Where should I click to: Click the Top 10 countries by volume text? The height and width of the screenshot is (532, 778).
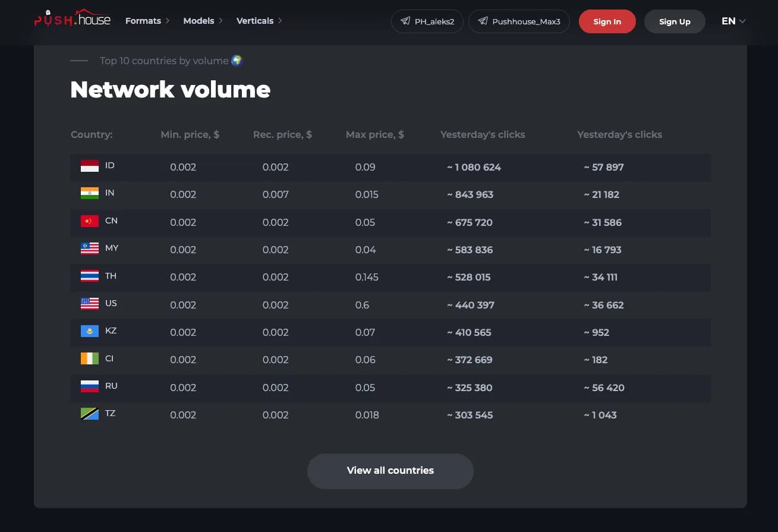click(x=164, y=61)
